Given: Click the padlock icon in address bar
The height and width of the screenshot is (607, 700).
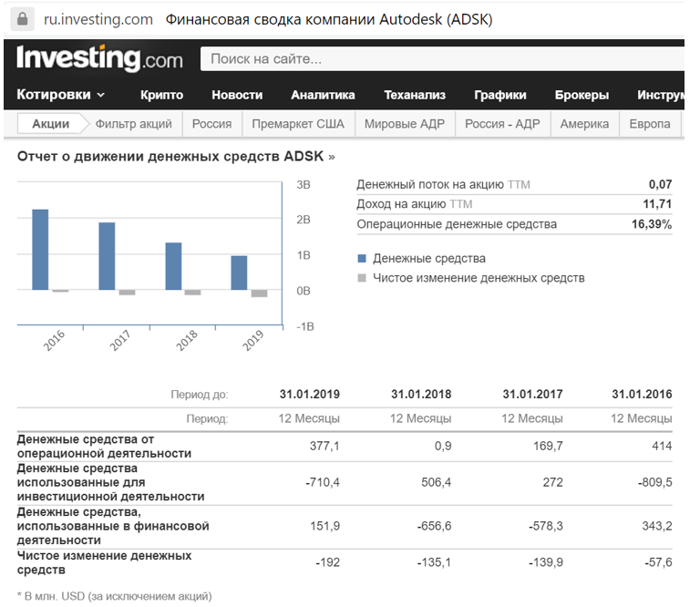Looking at the screenshot, I should click(23, 19).
